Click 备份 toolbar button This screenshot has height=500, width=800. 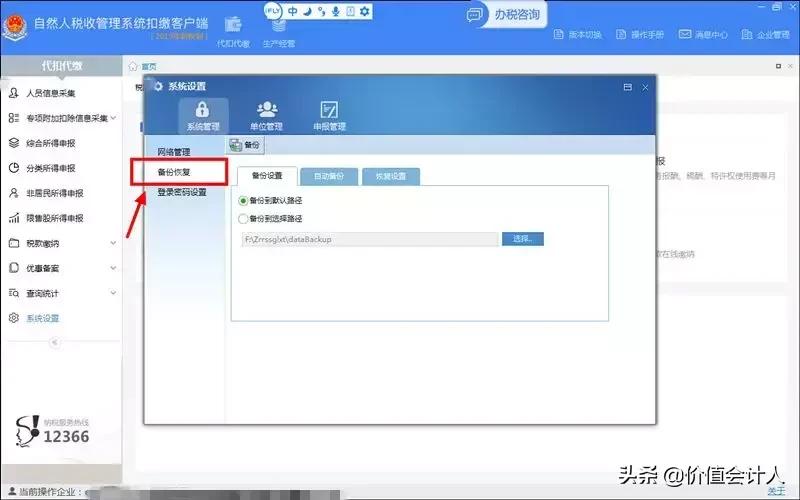point(245,145)
